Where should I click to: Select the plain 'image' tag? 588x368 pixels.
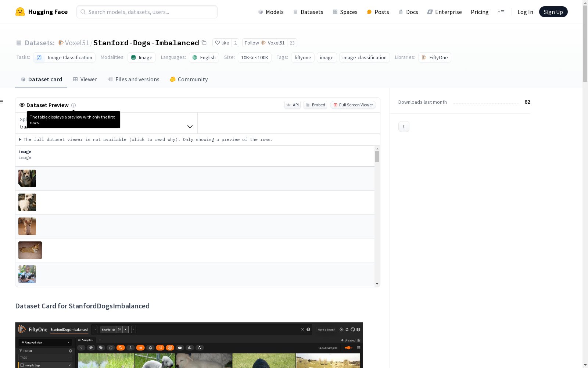click(x=327, y=57)
